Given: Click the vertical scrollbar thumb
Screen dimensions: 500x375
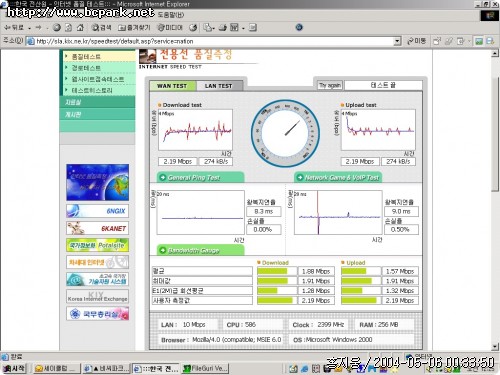Looking at the screenshot, I should tap(495, 134).
